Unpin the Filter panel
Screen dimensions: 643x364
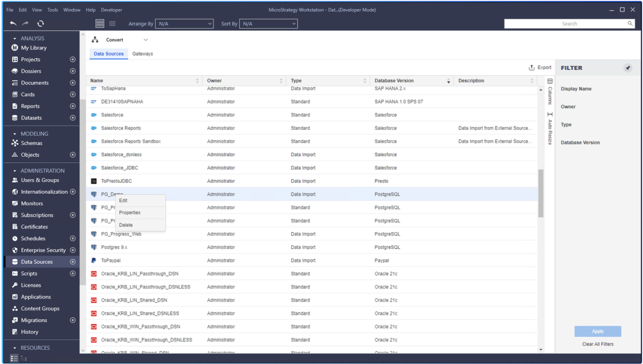click(628, 67)
